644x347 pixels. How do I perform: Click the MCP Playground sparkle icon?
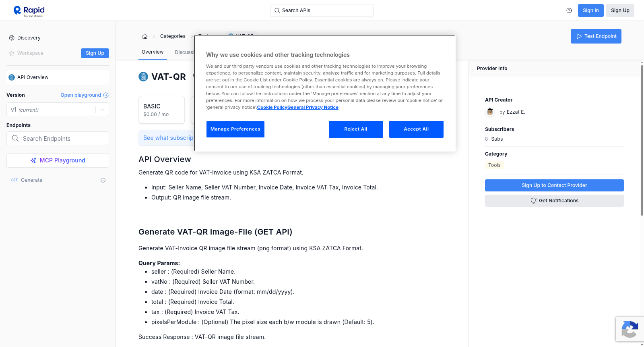click(33, 160)
